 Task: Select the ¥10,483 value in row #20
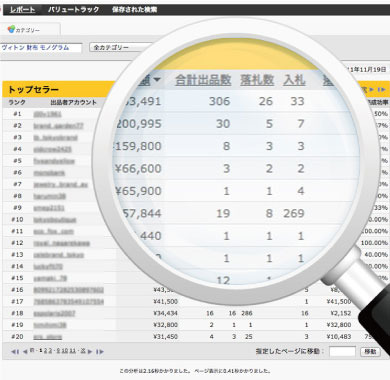[339, 337]
